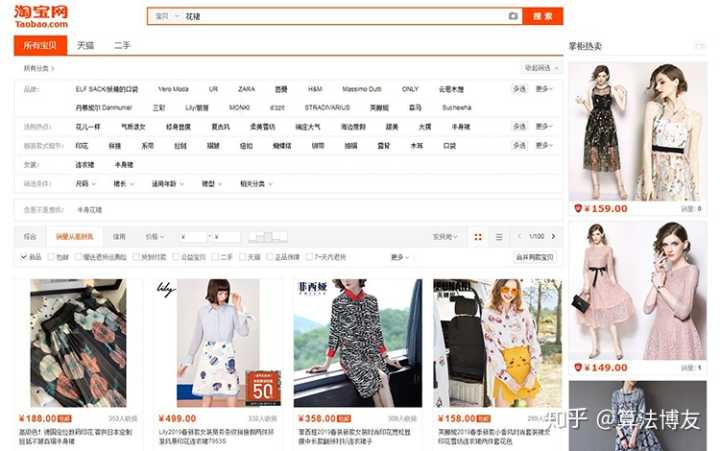Check the 天猫 filter checkbox

(x=244, y=257)
